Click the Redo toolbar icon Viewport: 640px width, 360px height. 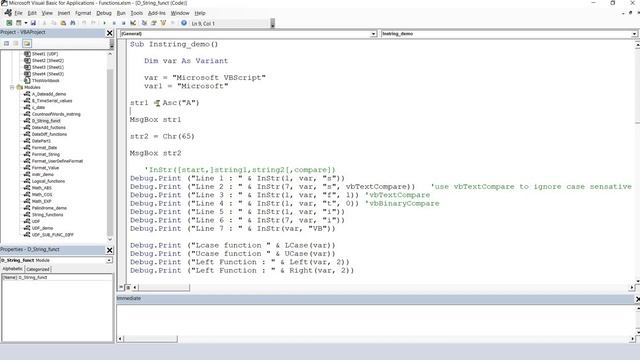(93, 23)
